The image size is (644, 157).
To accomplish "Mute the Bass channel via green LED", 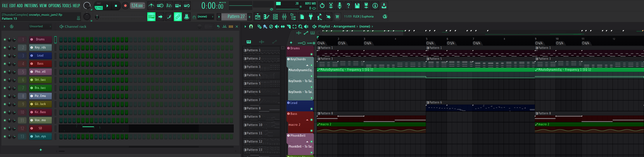I will click(x=5, y=64).
